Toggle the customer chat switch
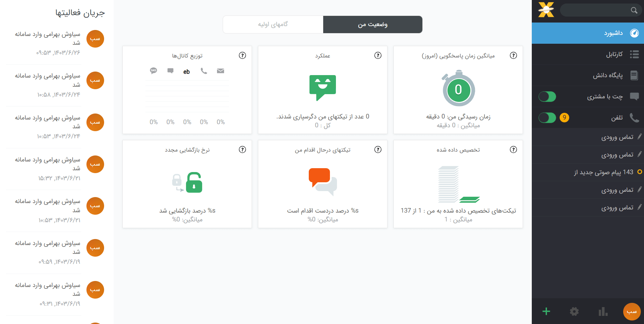644x324 pixels. coord(547,97)
